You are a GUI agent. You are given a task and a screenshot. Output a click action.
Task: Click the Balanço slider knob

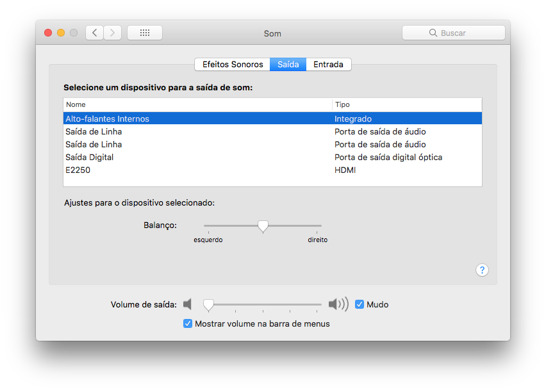click(263, 226)
